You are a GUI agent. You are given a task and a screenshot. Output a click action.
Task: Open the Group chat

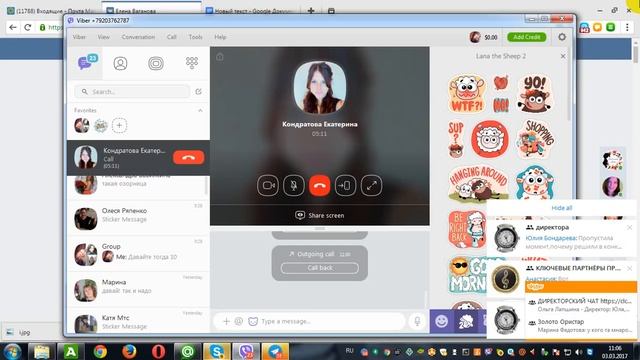point(138,253)
